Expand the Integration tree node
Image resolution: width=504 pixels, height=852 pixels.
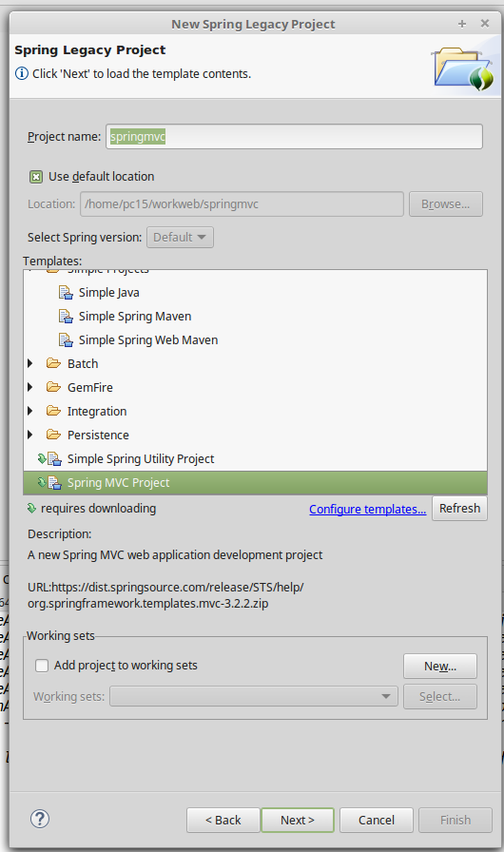coord(30,411)
